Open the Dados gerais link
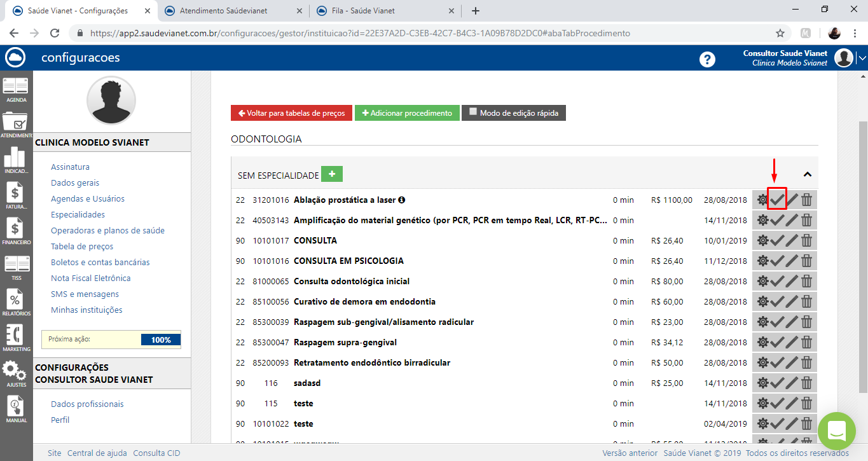The width and height of the screenshot is (868, 461). pyautogui.click(x=75, y=183)
